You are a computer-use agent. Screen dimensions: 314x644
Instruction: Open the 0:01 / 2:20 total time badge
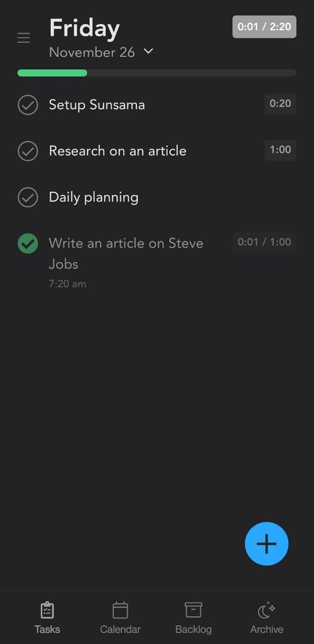(x=264, y=27)
